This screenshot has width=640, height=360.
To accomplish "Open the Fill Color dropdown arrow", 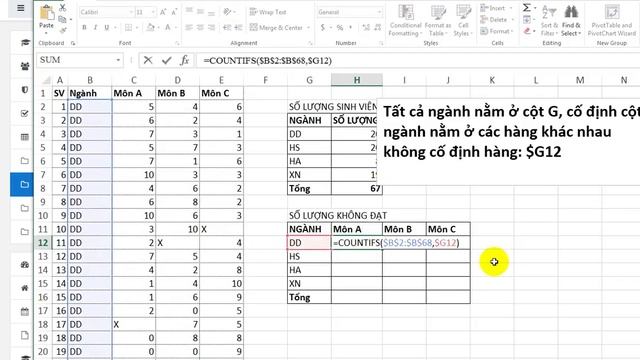I will click(158, 28).
